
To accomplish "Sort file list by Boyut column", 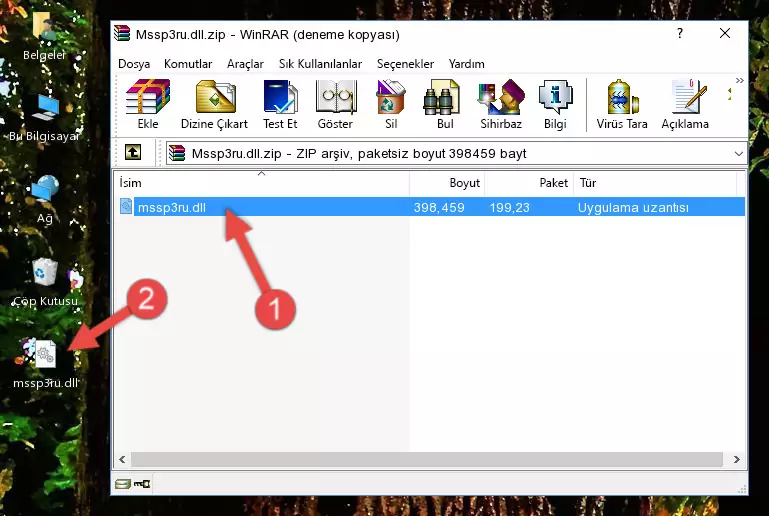I will (447, 183).
